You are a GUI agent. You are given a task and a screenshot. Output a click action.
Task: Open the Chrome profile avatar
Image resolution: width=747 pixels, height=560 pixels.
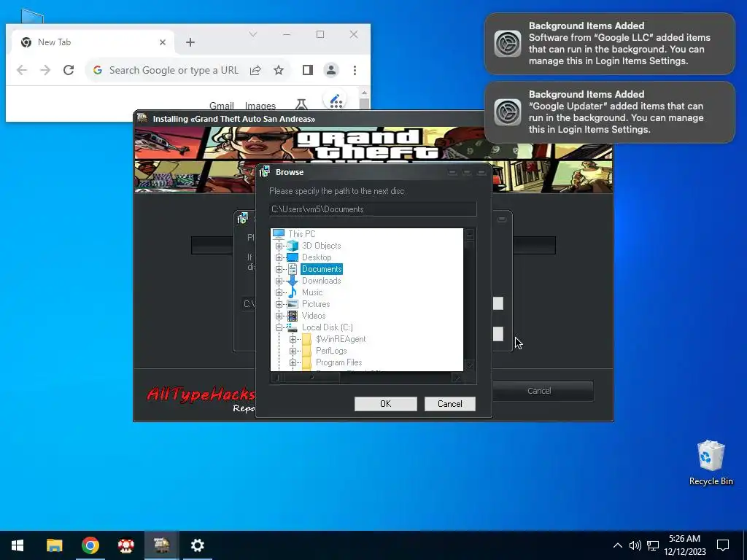click(331, 71)
